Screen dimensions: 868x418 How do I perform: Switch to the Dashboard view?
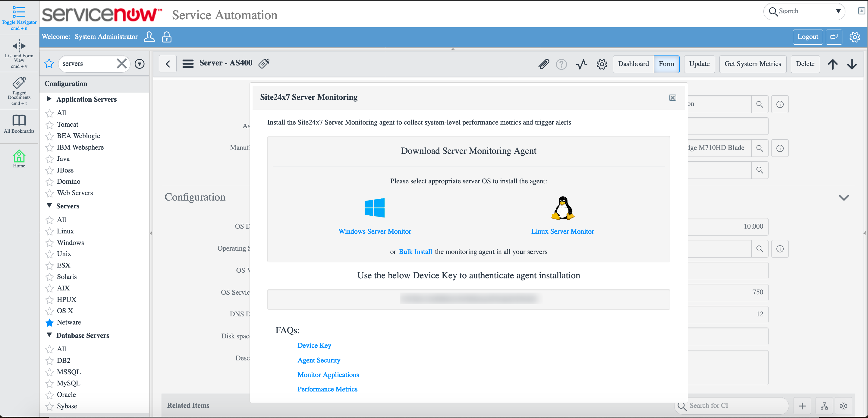coord(633,64)
